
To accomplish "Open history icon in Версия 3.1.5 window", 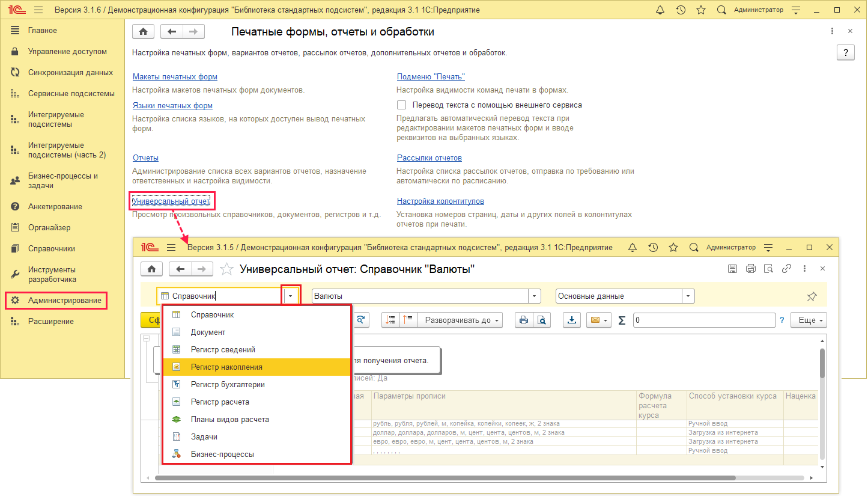I will (x=653, y=248).
